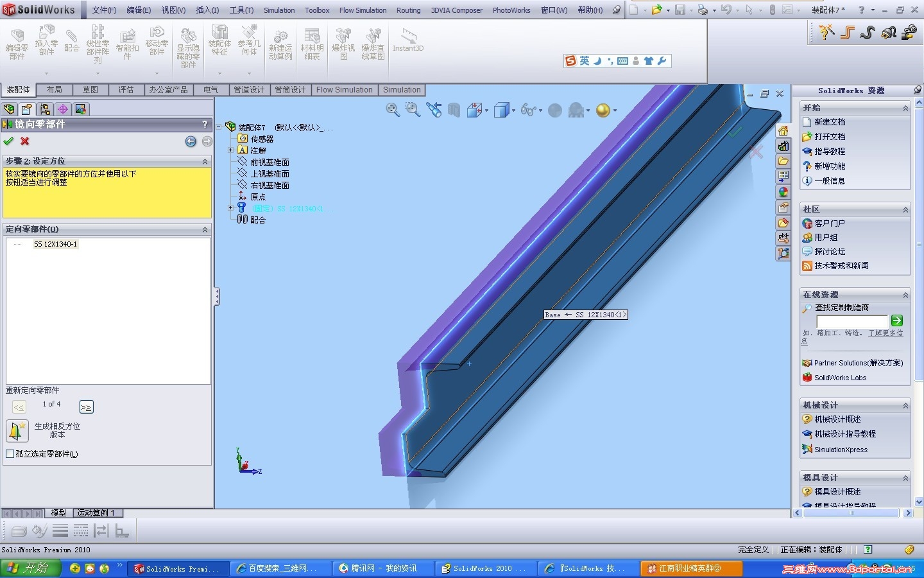Select the Zoom to Area tool
This screenshot has height=578, width=924.
tap(413, 110)
